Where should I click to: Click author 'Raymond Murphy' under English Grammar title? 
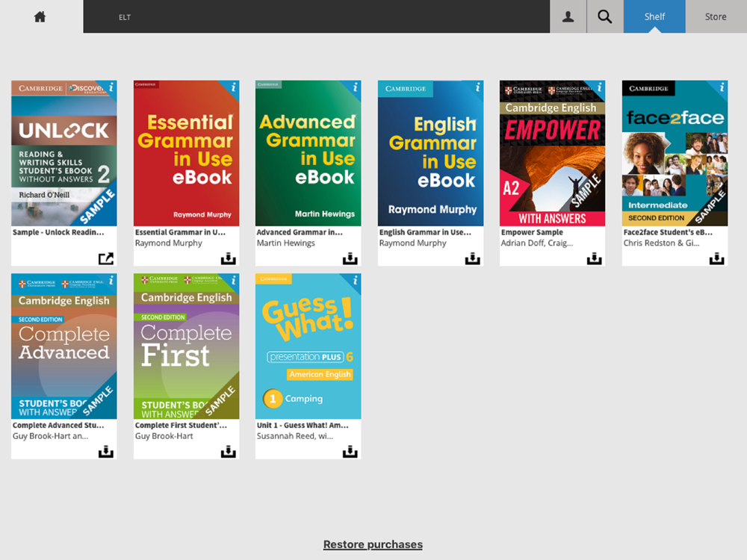pos(412,243)
